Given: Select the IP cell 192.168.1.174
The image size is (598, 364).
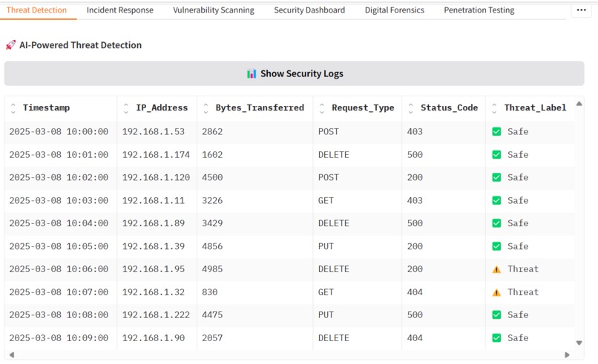Looking at the screenshot, I should tap(156, 155).
